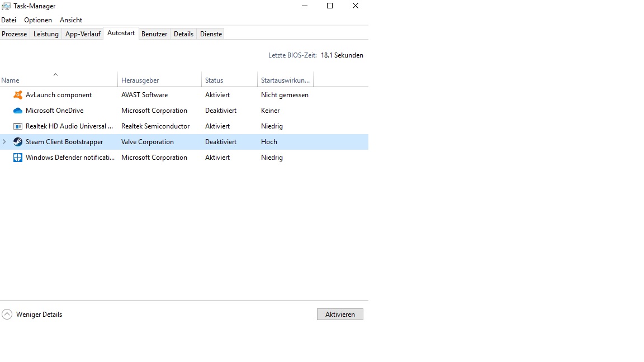Click Deaktiviert status in Steam row
The width and height of the screenshot is (644, 362).
tap(221, 141)
